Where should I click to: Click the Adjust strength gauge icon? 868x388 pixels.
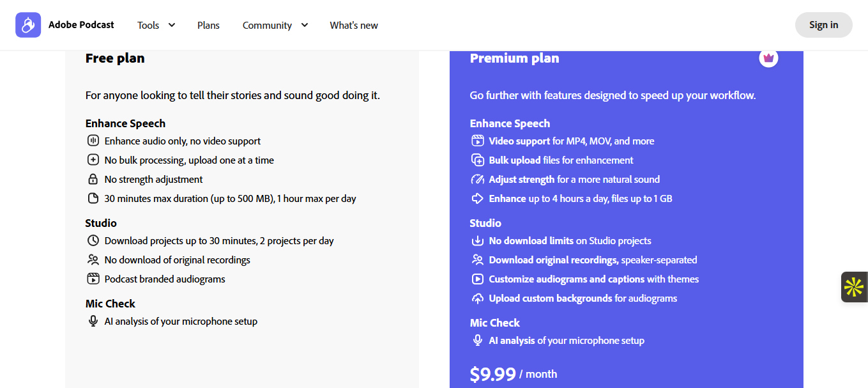point(478,180)
